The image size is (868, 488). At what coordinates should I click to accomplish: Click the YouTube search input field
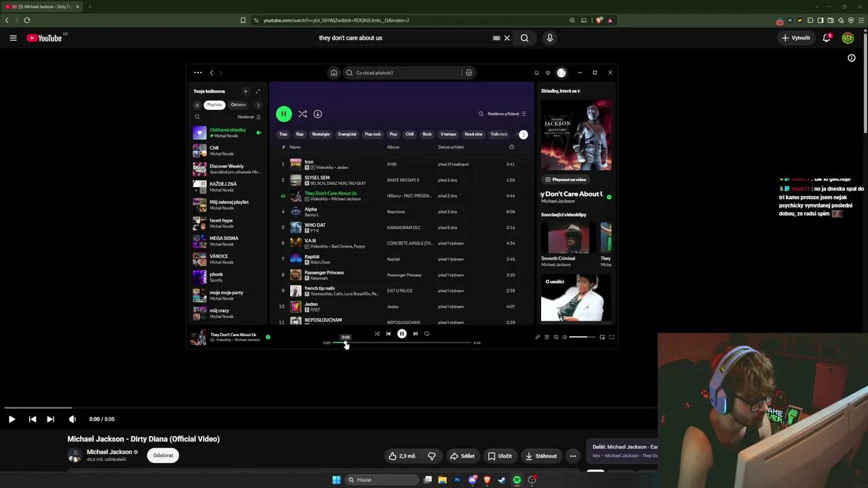[403, 38]
